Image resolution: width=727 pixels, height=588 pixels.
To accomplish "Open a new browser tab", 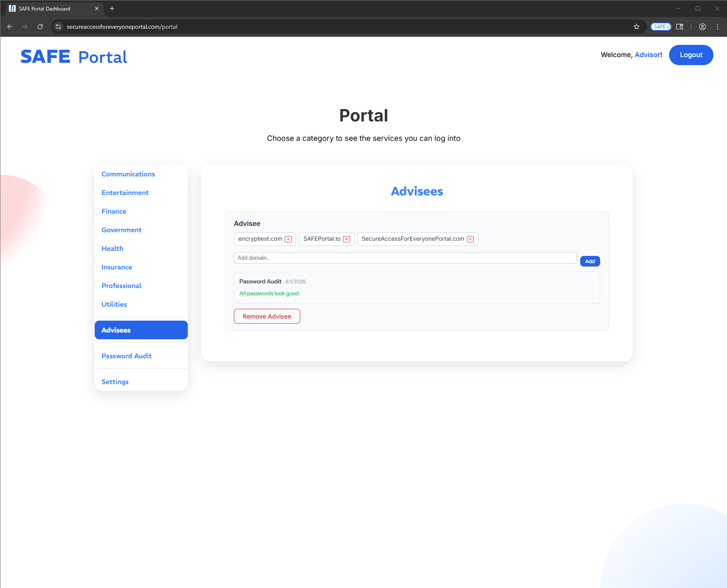I will pos(112,8).
